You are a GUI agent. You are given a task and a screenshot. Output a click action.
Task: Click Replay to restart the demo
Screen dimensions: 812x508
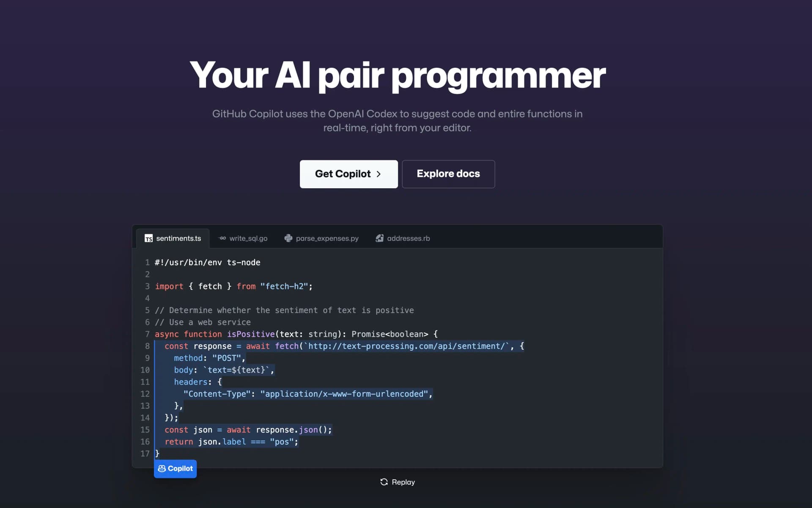397,482
